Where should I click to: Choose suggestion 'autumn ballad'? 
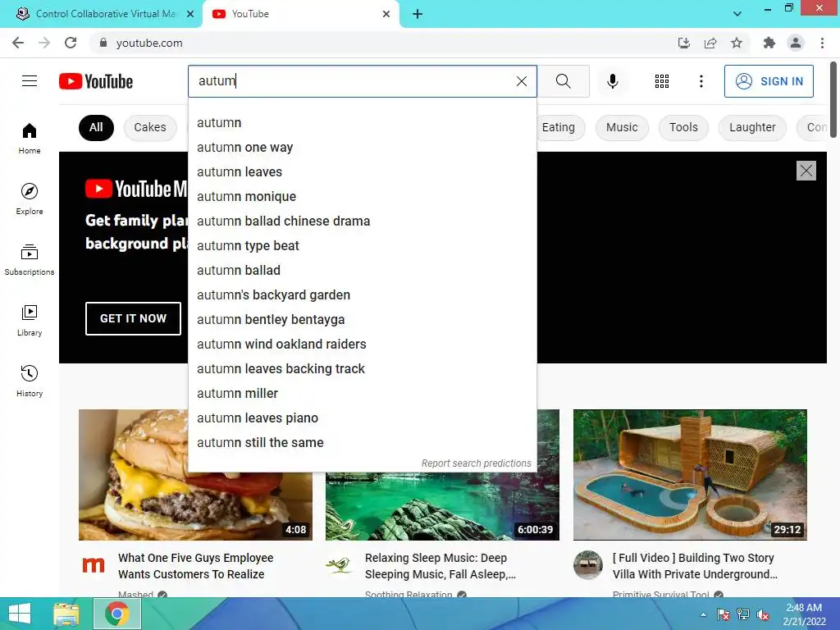point(362,271)
